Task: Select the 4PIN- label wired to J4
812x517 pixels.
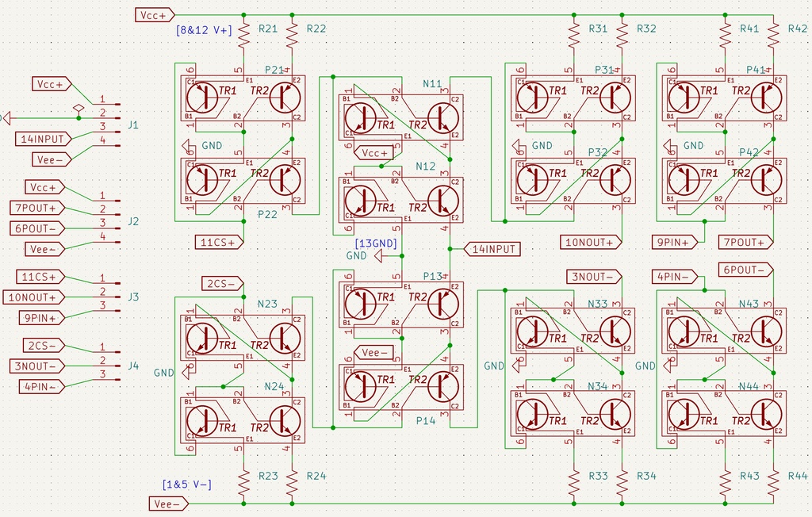Action: [x=41, y=386]
